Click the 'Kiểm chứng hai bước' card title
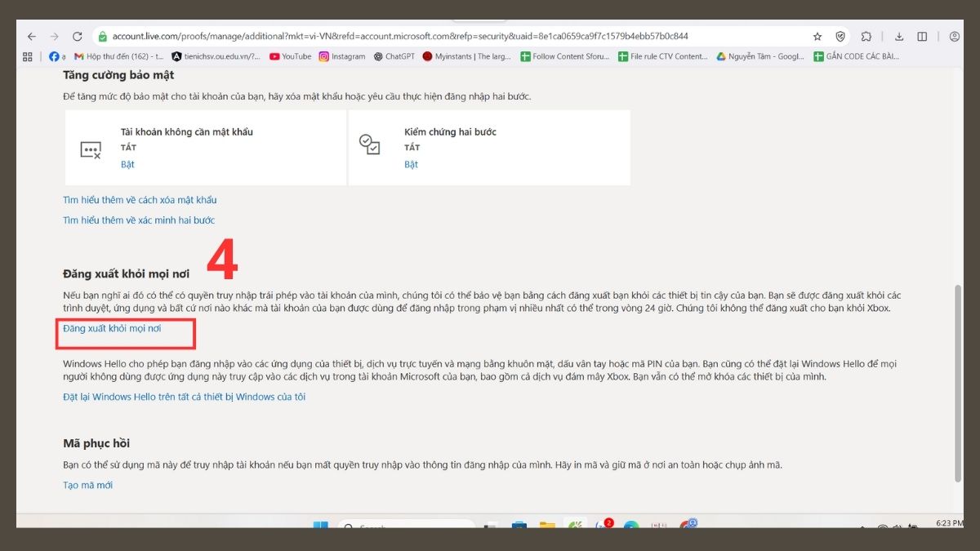The width and height of the screenshot is (980, 551). (x=450, y=131)
